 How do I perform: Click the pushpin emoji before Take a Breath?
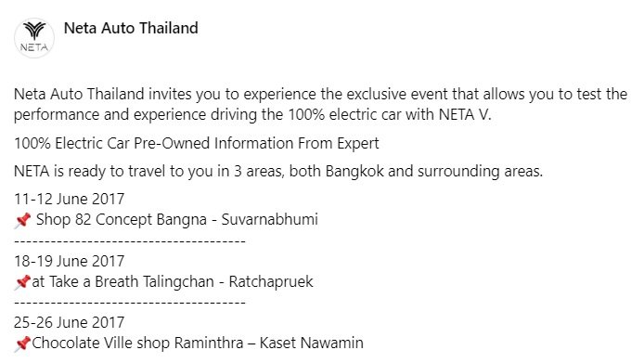click(x=22, y=282)
